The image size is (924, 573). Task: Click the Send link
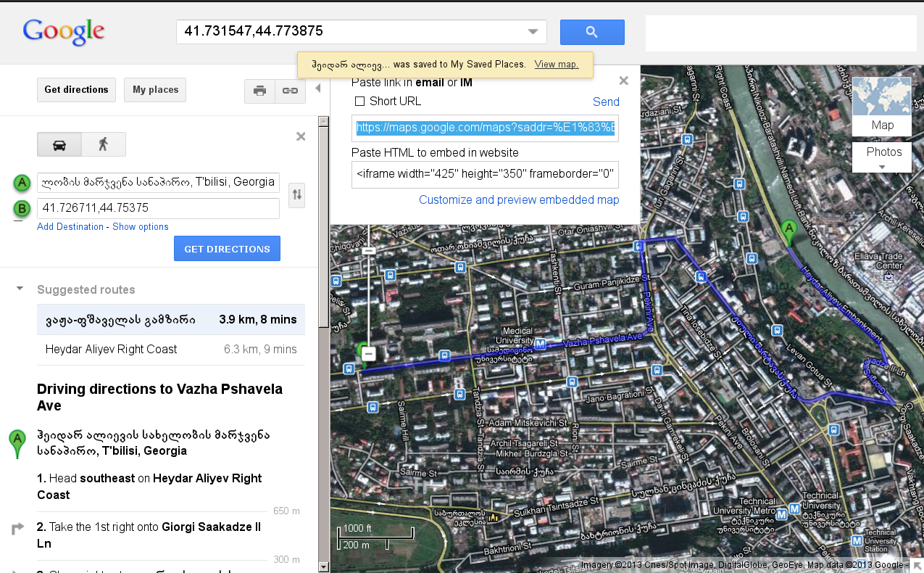pos(606,102)
